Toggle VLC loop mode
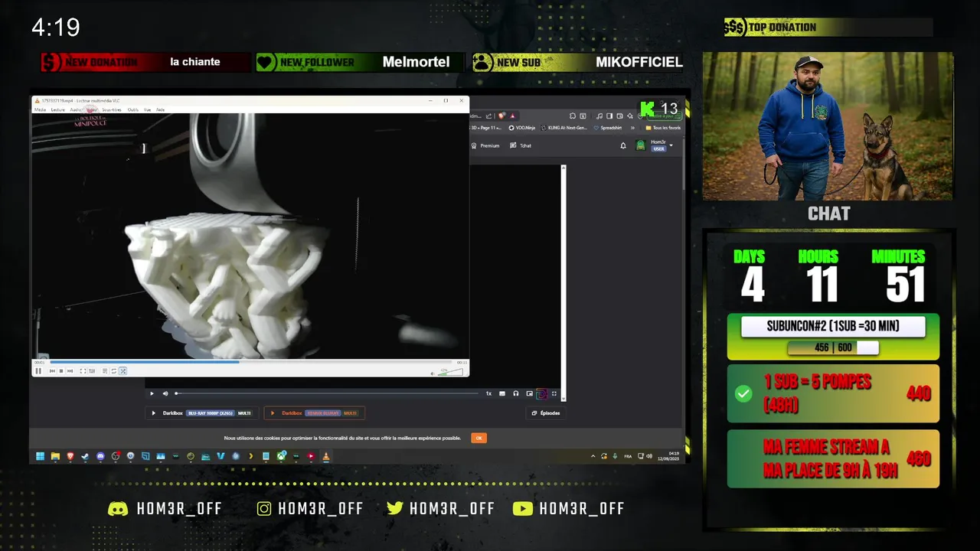Screen dimensions: 980x551 [x=113, y=371]
